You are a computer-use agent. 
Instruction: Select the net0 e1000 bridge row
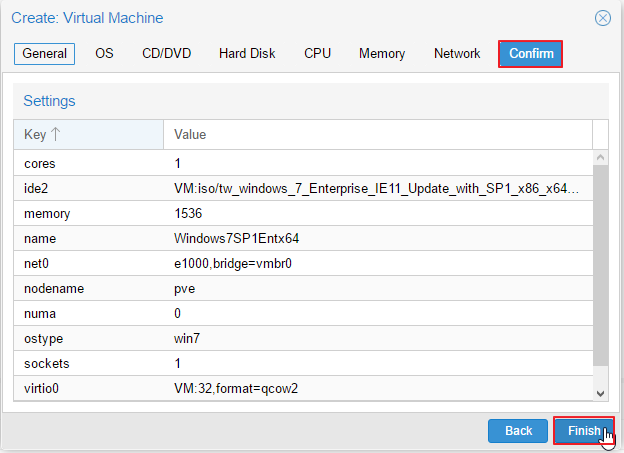pos(303,264)
